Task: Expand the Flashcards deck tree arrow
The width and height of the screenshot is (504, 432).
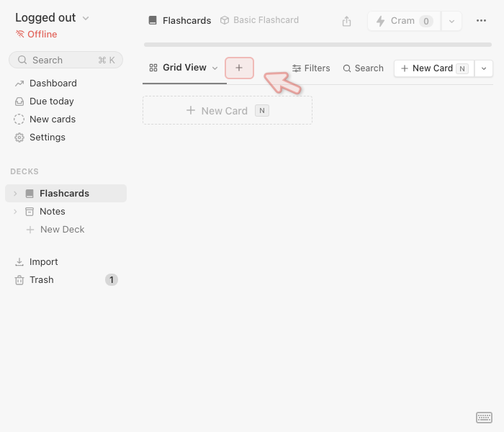Action: [15, 194]
